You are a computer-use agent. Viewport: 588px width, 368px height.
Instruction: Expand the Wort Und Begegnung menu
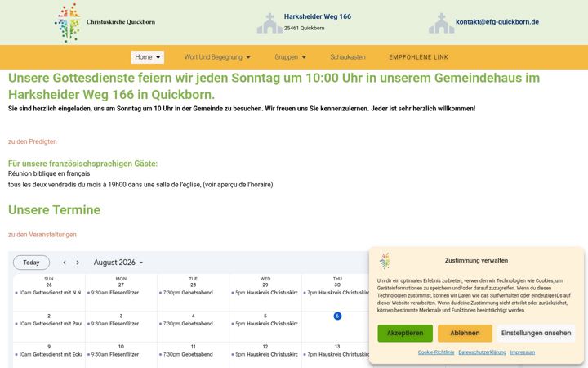tap(217, 57)
